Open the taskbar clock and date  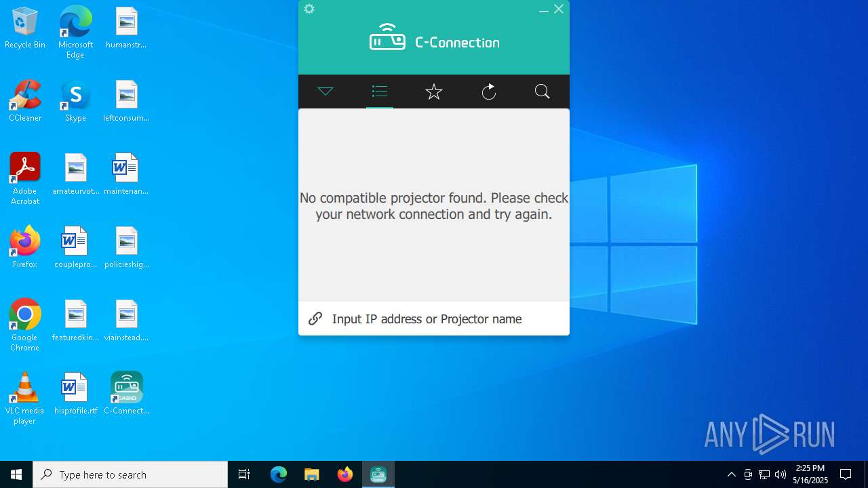810,474
